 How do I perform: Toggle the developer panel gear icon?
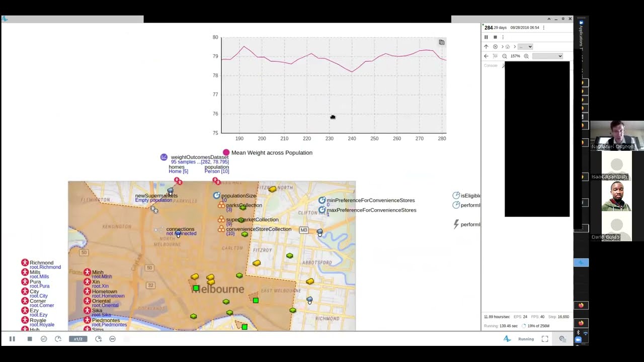click(x=562, y=339)
